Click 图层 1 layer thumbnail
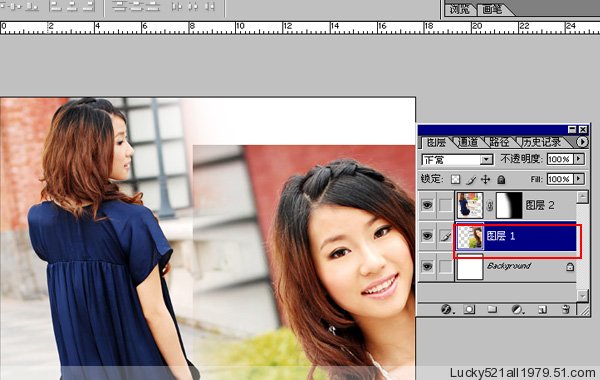This screenshot has height=380, width=600. [x=470, y=237]
